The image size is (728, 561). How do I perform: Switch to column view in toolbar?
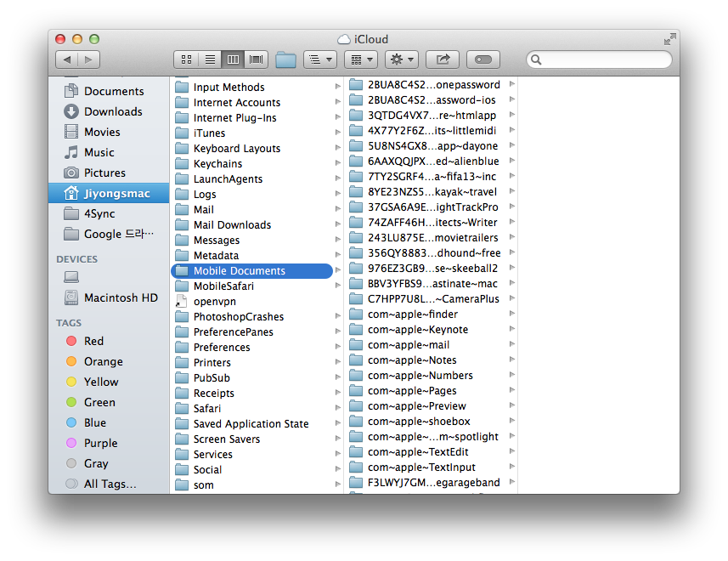tap(233, 59)
